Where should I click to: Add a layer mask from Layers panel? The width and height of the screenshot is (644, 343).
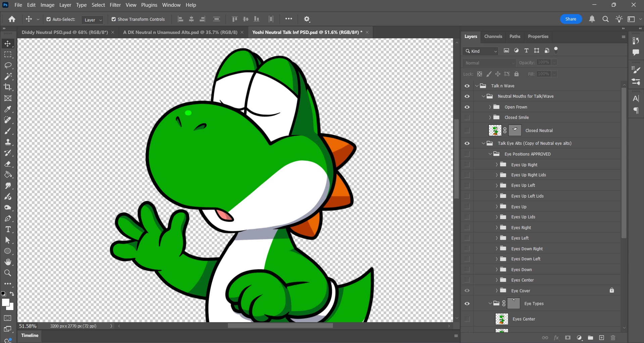pos(568,338)
